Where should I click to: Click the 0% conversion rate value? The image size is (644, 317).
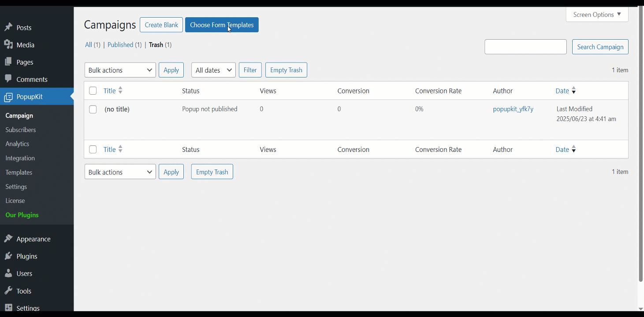(419, 109)
